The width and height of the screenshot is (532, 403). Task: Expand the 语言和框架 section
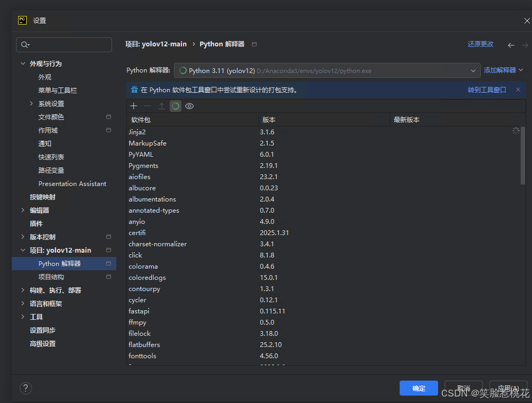pos(23,303)
